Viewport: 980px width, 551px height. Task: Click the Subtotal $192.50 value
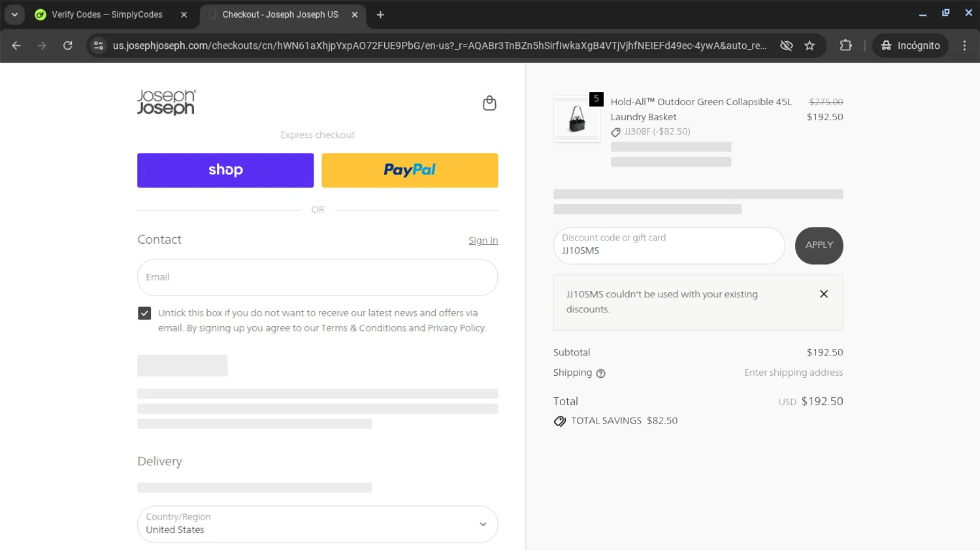(825, 352)
